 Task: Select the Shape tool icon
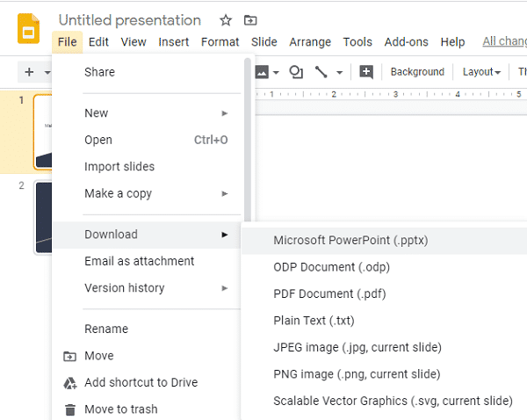tap(296, 72)
